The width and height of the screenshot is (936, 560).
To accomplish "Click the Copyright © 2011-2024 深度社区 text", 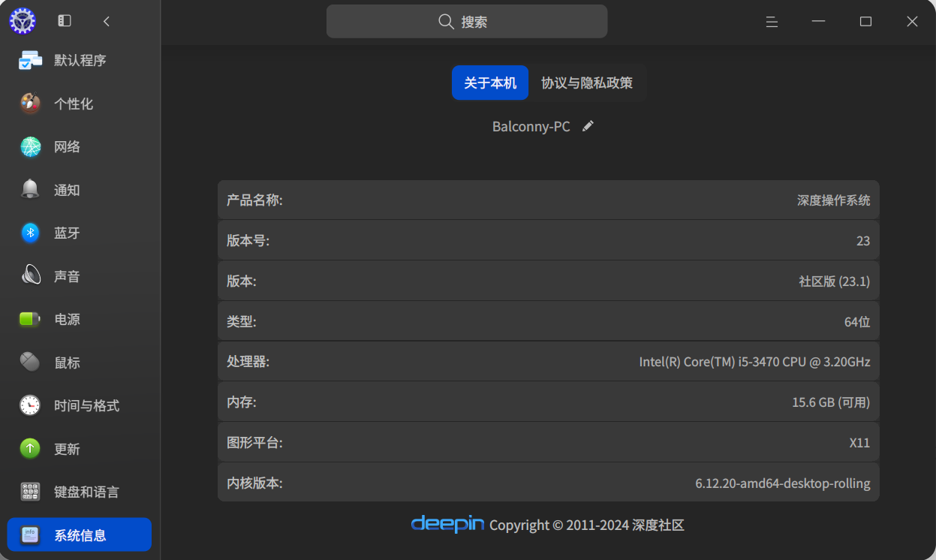I will coord(587,525).
